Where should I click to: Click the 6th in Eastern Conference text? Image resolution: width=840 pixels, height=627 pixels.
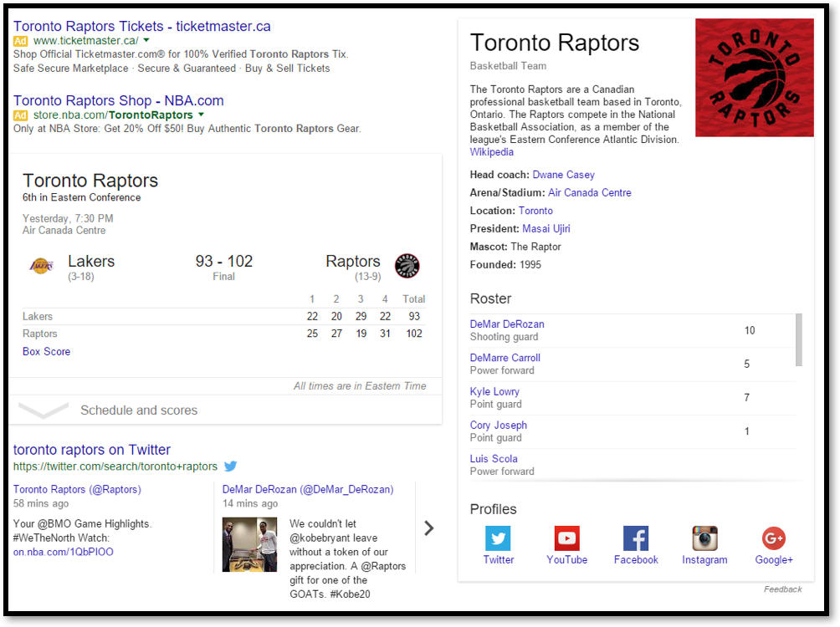(81, 197)
